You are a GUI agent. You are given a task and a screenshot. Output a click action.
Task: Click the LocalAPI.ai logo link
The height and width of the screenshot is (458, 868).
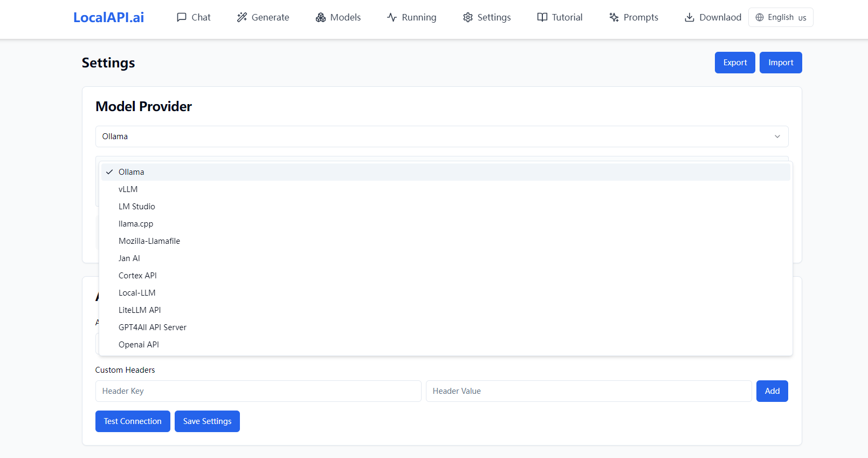point(108,17)
